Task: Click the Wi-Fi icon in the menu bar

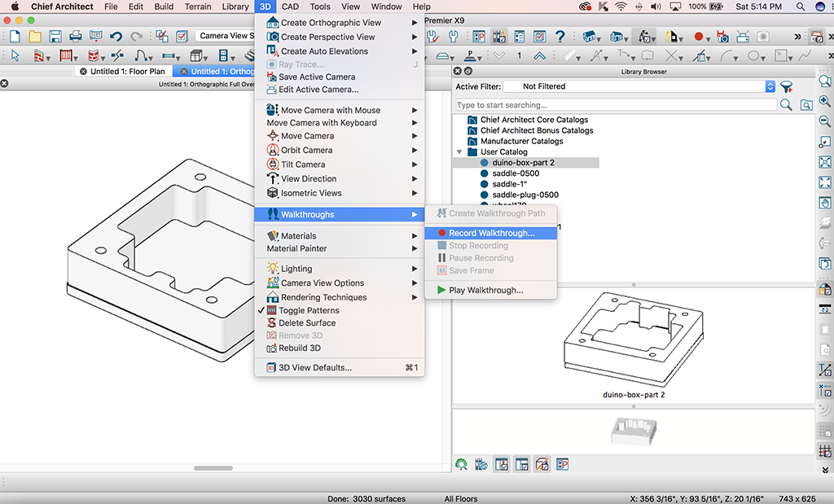Action: point(621,7)
